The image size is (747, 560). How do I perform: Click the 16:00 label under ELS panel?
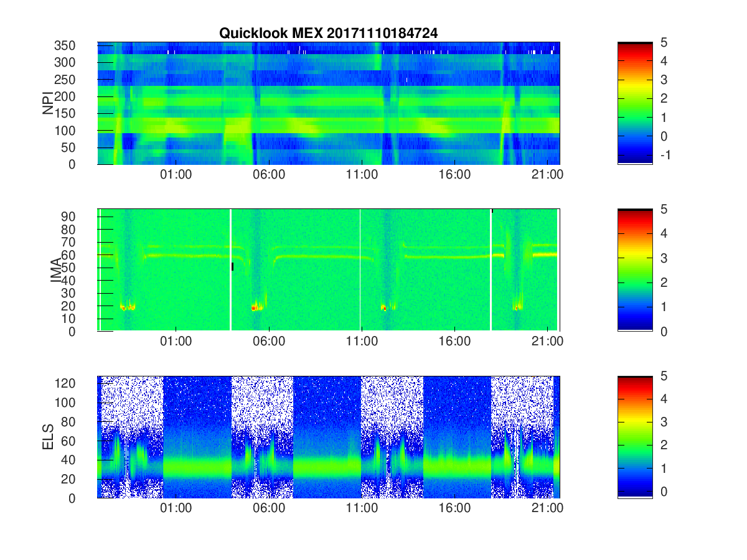click(x=454, y=510)
